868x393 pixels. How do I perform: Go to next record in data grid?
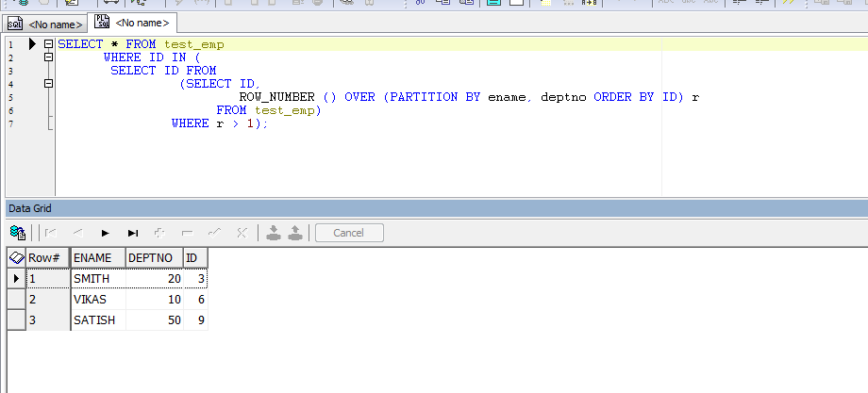(106, 232)
